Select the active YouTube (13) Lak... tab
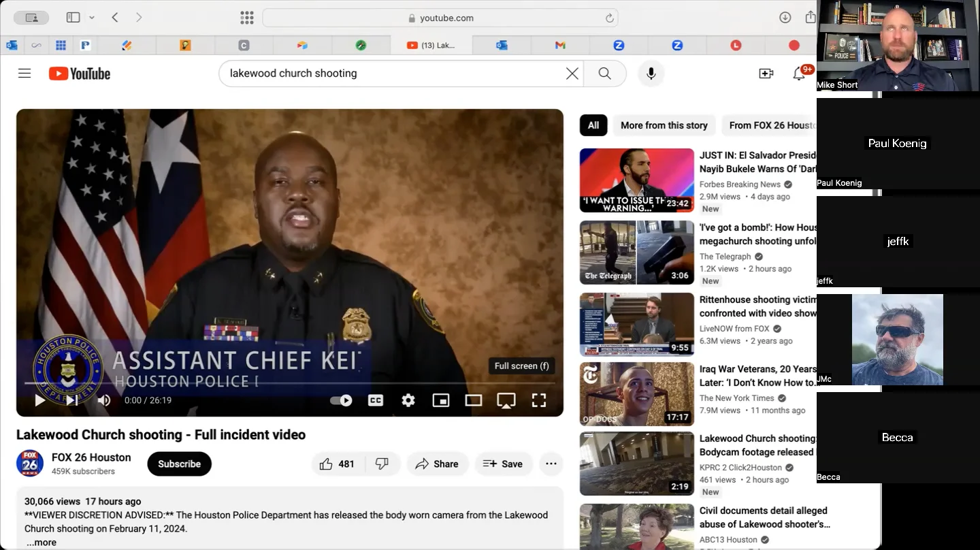The height and width of the screenshot is (550, 980). 431,45
